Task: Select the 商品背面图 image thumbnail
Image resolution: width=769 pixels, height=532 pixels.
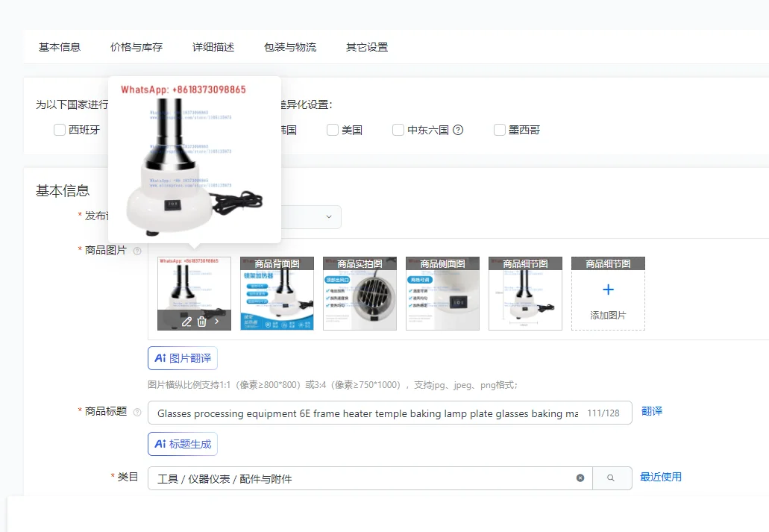Action: click(277, 291)
